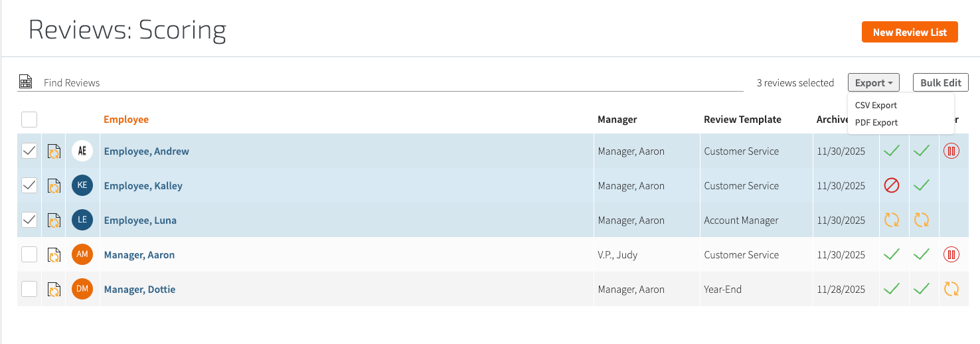Focus the Find Reviews search field

click(392, 83)
